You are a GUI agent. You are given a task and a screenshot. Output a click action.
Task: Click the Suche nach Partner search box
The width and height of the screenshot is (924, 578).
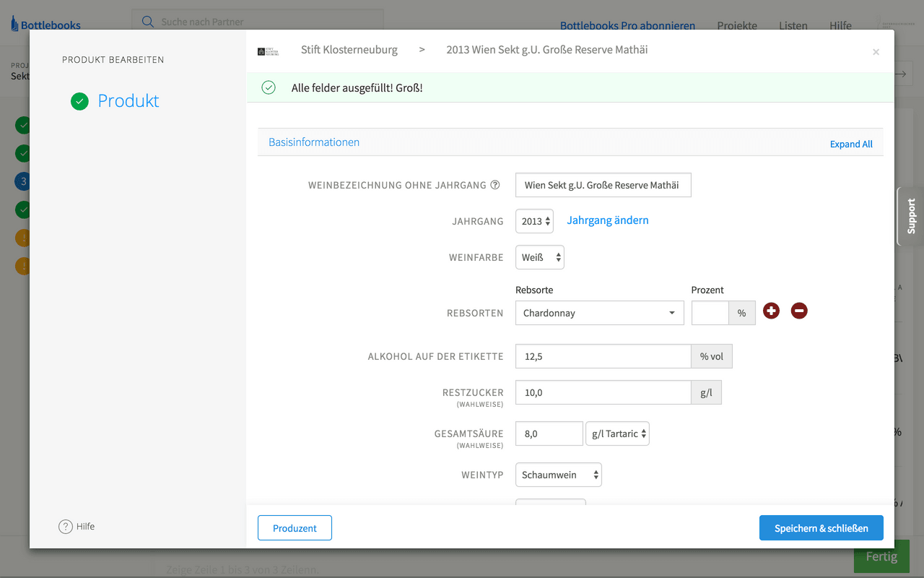point(258,22)
